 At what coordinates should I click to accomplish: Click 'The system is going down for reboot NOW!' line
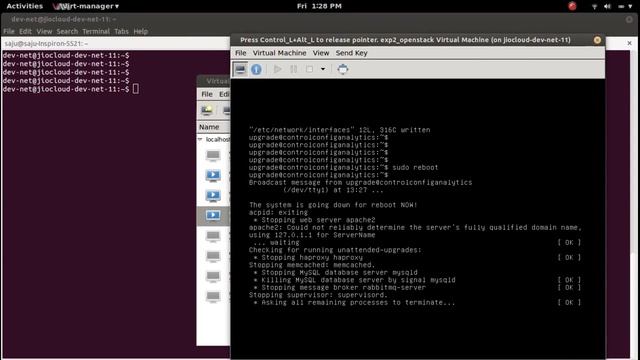click(x=333, y=205)
